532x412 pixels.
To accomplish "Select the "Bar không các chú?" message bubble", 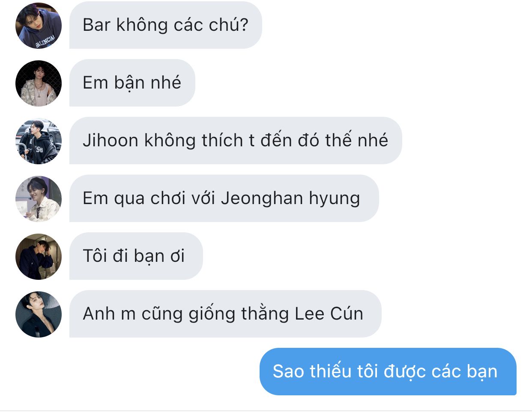I will (165, 25).
